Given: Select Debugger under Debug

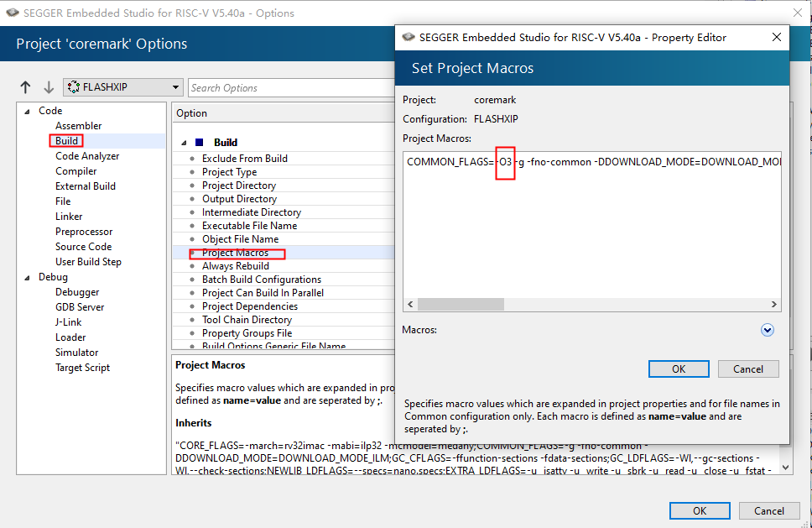Looking at the screenshot, I should click(x=77, y=292).
